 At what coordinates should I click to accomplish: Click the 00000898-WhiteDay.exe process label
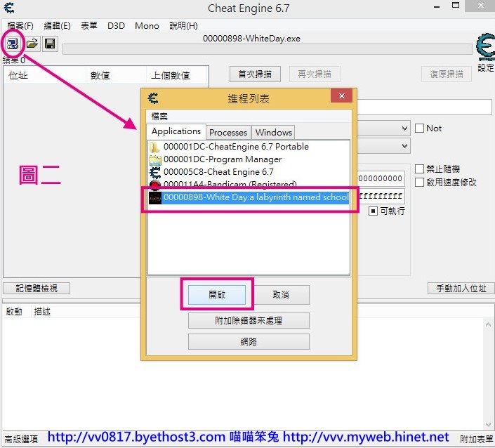point(251,39)
